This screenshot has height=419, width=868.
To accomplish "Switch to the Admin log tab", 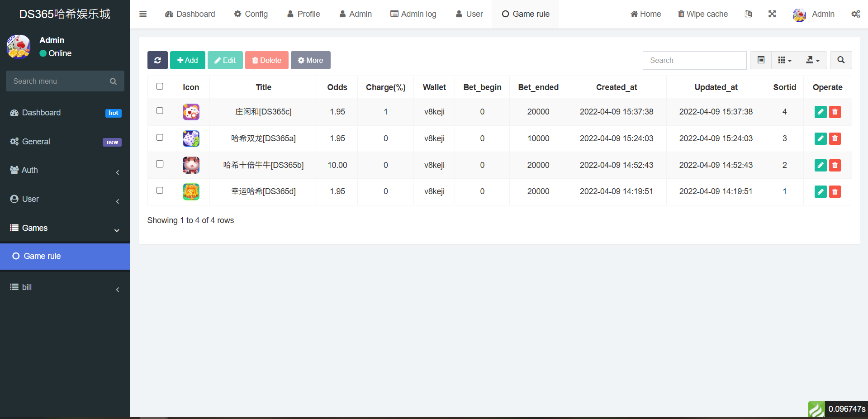I will [413, 14].
